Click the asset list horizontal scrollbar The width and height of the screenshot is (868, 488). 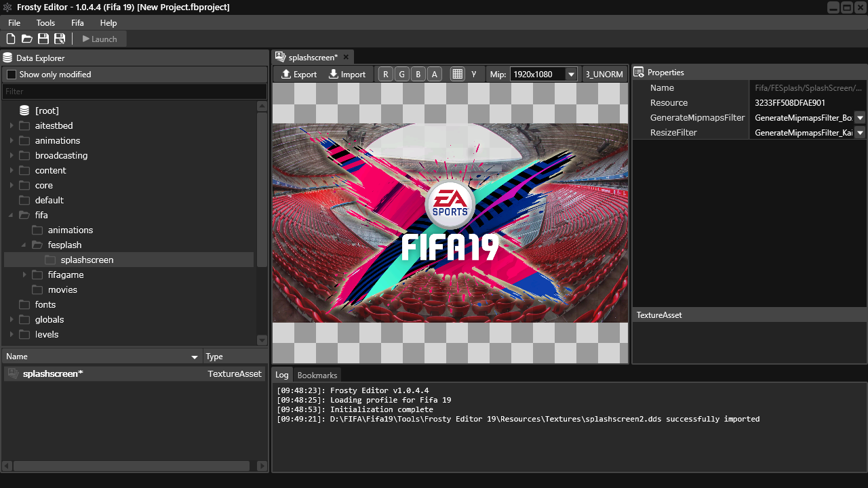132,466
